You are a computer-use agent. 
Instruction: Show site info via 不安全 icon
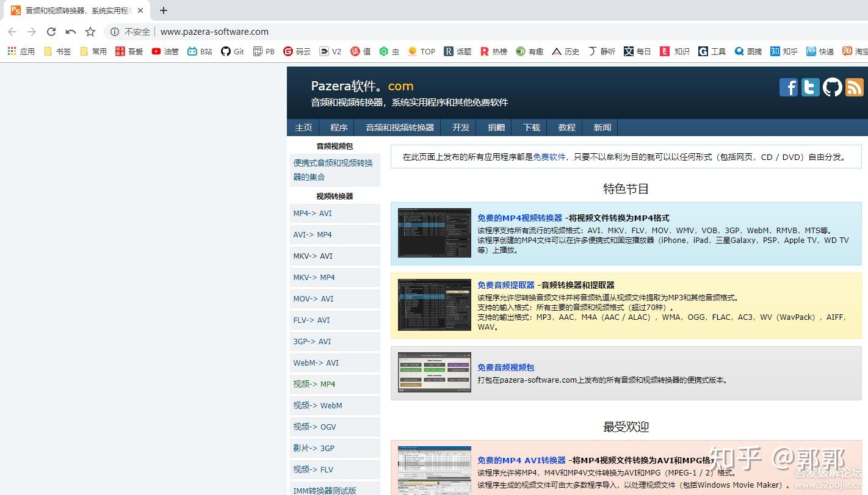tap(115, 32)
